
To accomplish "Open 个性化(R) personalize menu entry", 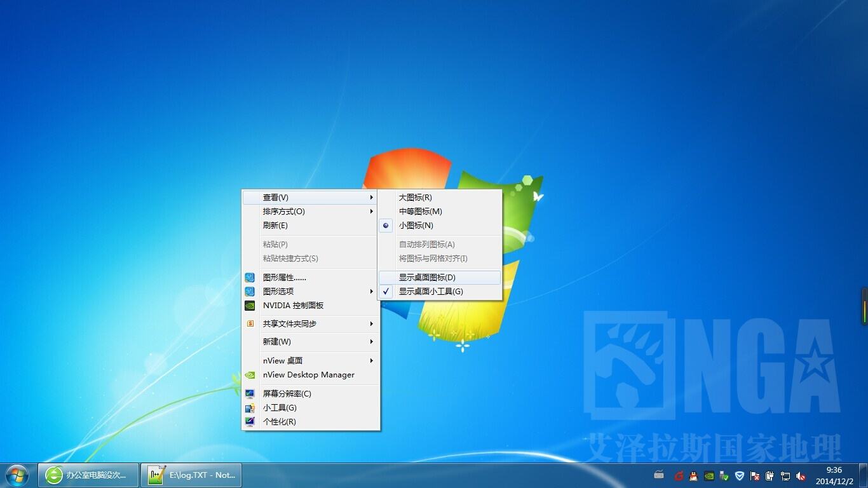I will click(280, 422).
